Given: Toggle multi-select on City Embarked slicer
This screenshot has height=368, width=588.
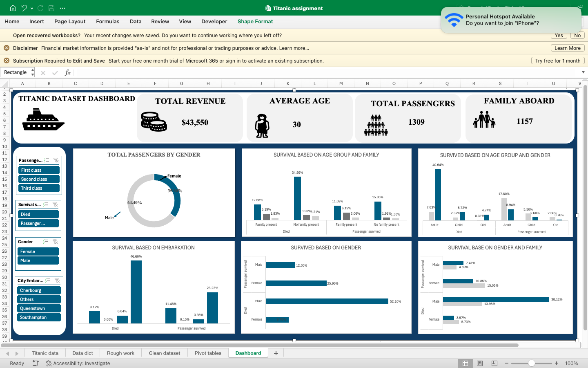Looking at the screenshot, I should 48,280.
